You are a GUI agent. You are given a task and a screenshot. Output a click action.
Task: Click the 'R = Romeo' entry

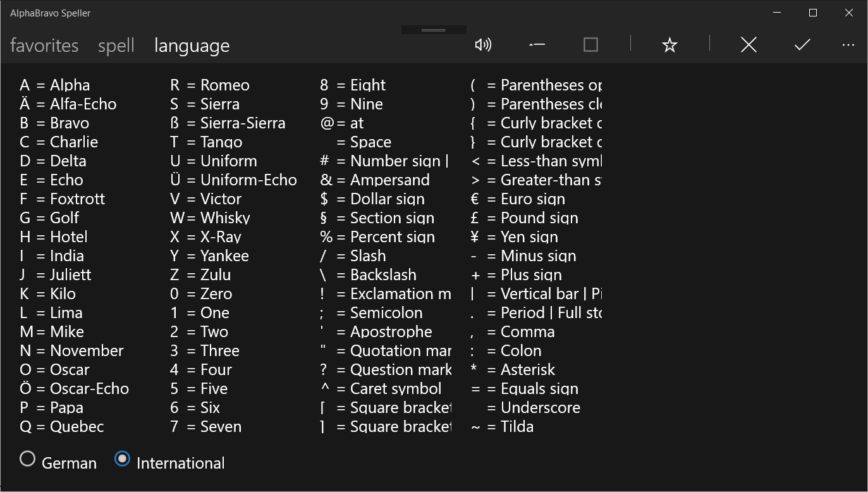coord(210,85)
